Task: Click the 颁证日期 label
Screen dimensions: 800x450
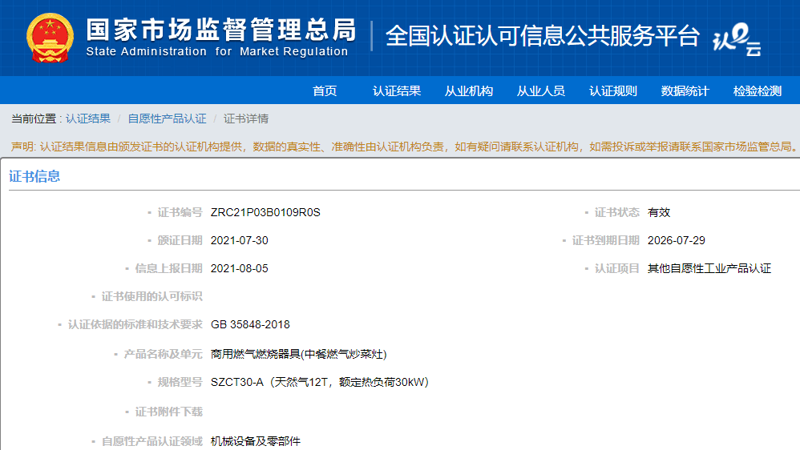Action: click(180, 240)
